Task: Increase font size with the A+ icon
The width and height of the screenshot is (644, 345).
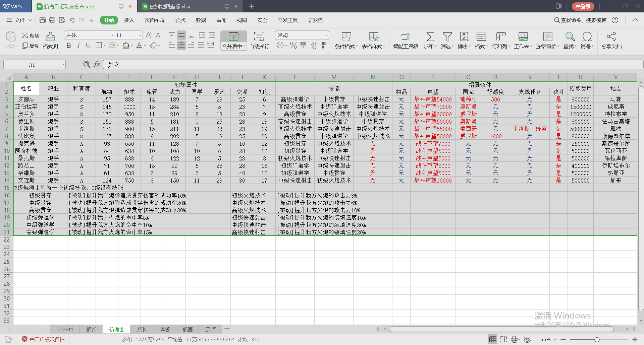Action: click(149, 35)
